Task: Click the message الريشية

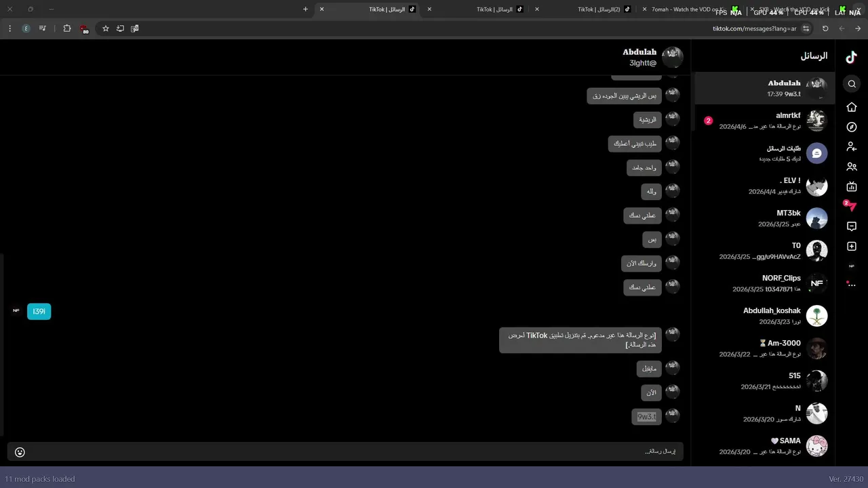Action: point(648,120)
